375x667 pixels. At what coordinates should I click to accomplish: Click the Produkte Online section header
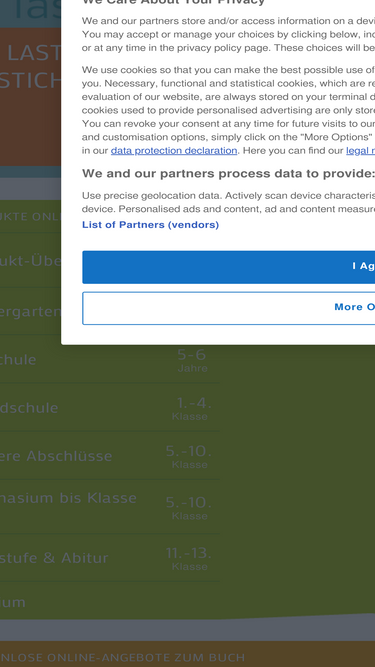(31, 216)
